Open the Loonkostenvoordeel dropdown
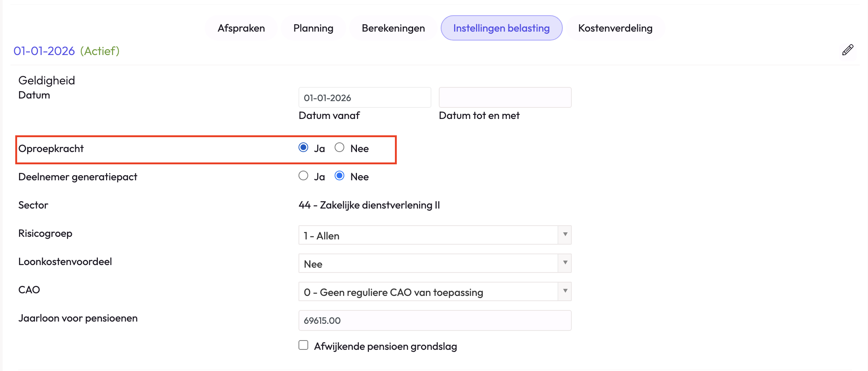 (434, 263)
